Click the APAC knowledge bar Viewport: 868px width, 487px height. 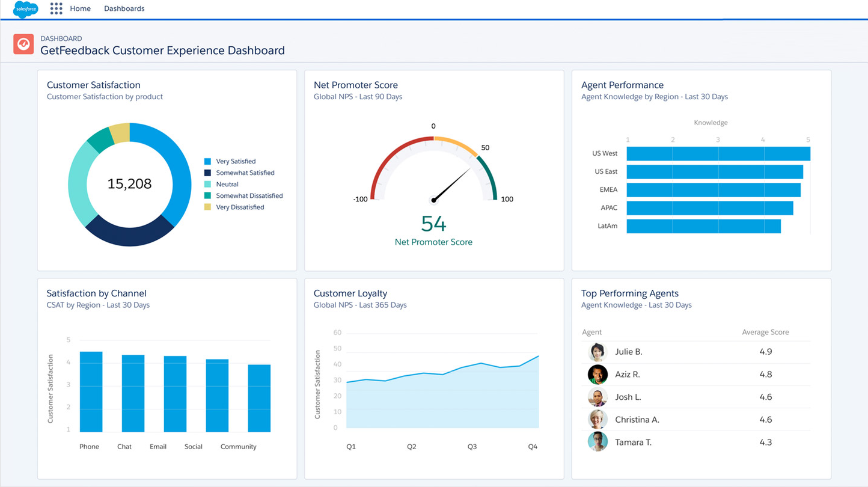click(710, 207)
